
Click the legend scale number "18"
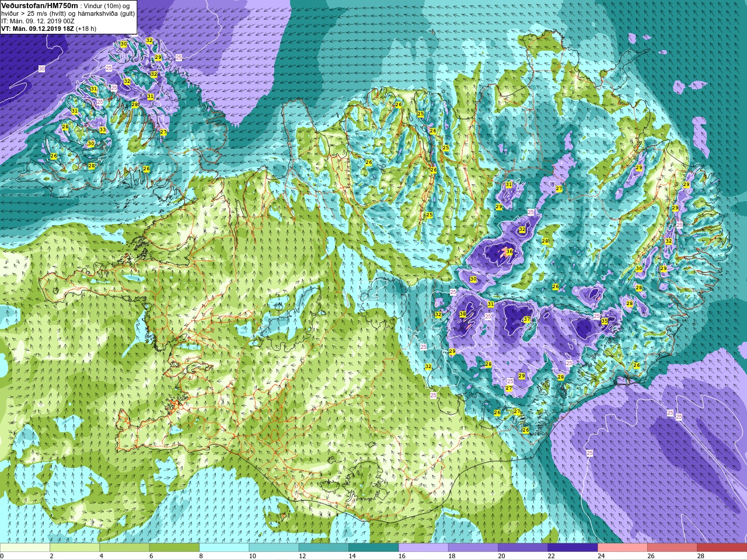click(x=451, y=556)
